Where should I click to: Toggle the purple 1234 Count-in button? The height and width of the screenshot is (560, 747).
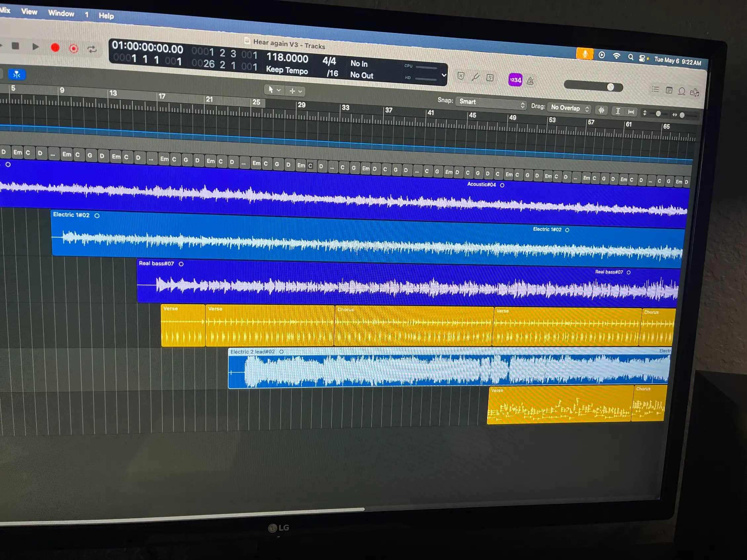pyautogui.click(x=515, y=80)
